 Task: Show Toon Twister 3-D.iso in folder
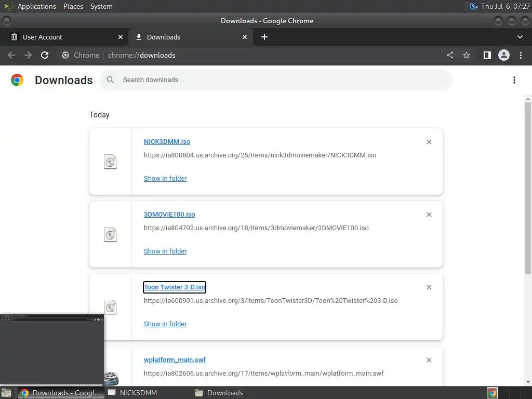(x=165, y=324)
